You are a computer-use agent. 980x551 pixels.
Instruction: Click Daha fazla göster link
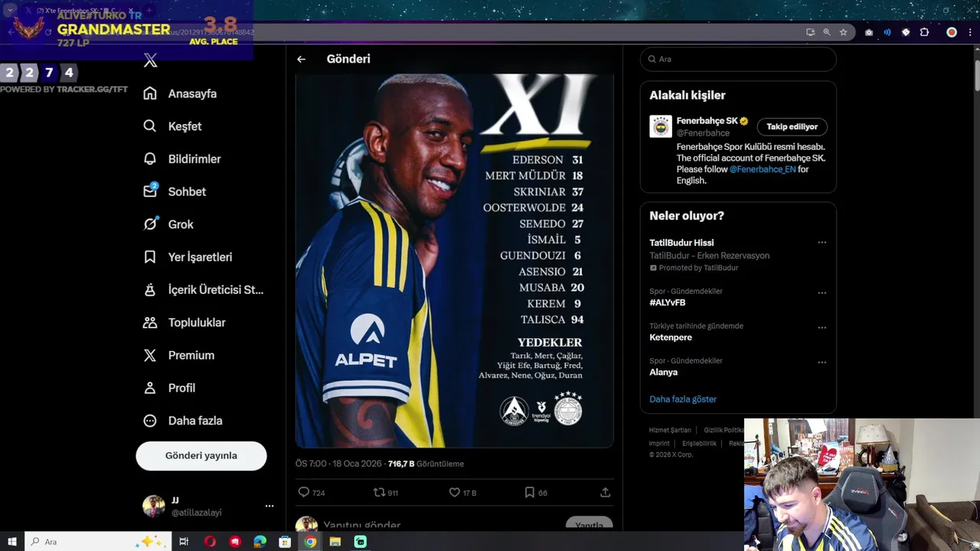683,399
